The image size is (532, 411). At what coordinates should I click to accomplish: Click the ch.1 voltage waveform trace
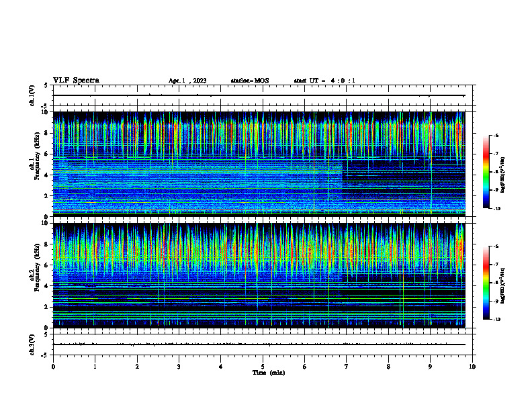[259, 95]
